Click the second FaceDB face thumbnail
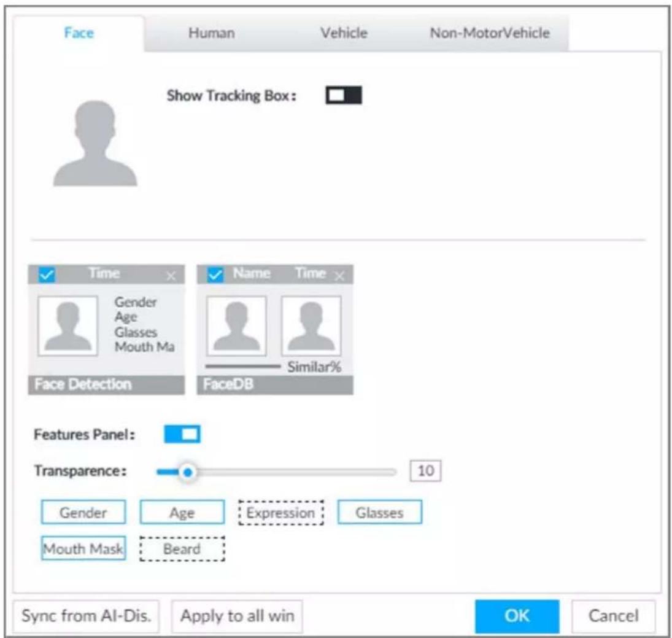 (311, 326)
